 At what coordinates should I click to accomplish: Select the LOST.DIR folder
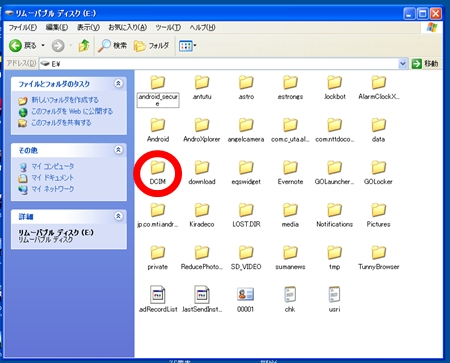pos(246,215)
